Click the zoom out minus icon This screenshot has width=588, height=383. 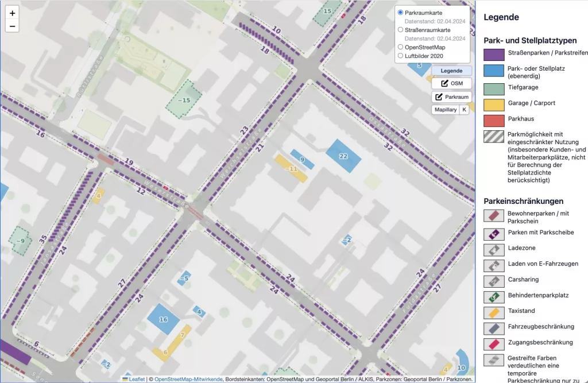12,26
